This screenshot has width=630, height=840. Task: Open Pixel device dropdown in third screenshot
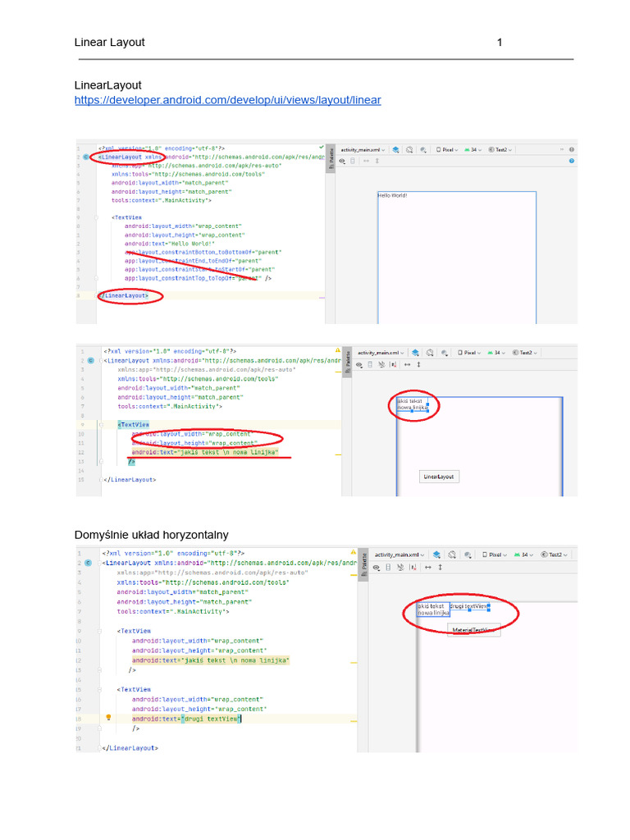[x=494, y=555]
